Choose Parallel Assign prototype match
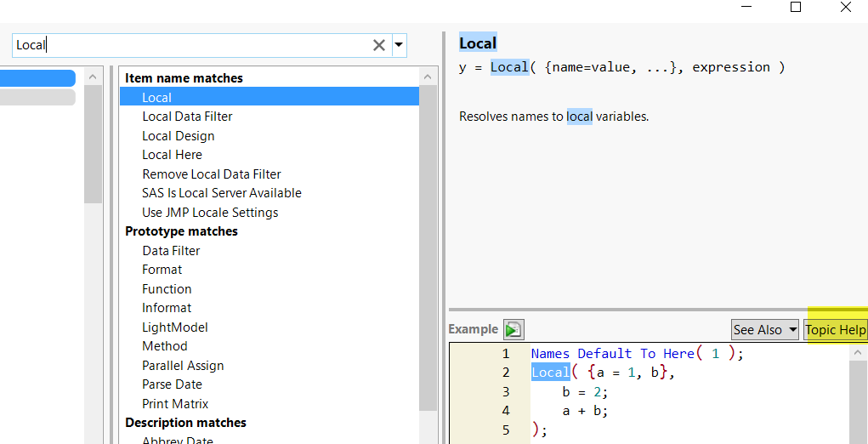Viewport: 868px width, 444px height. coord(183,366)
